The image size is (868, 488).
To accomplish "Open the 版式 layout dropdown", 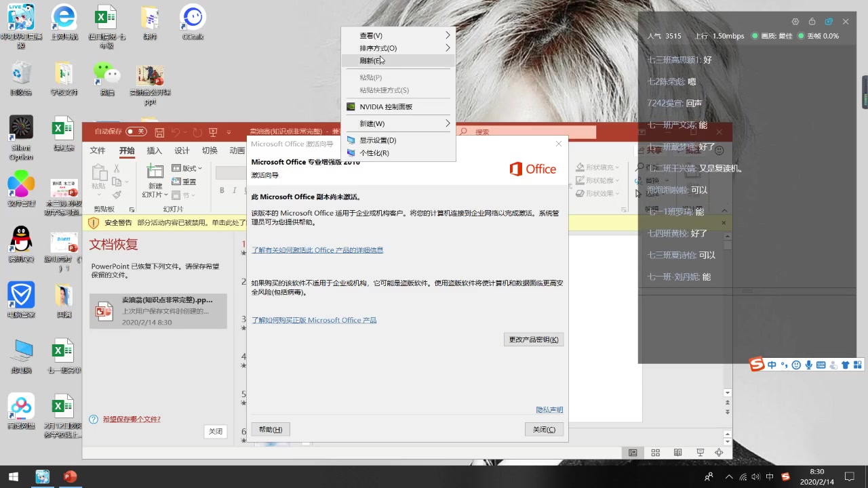I will click(187, 168).
